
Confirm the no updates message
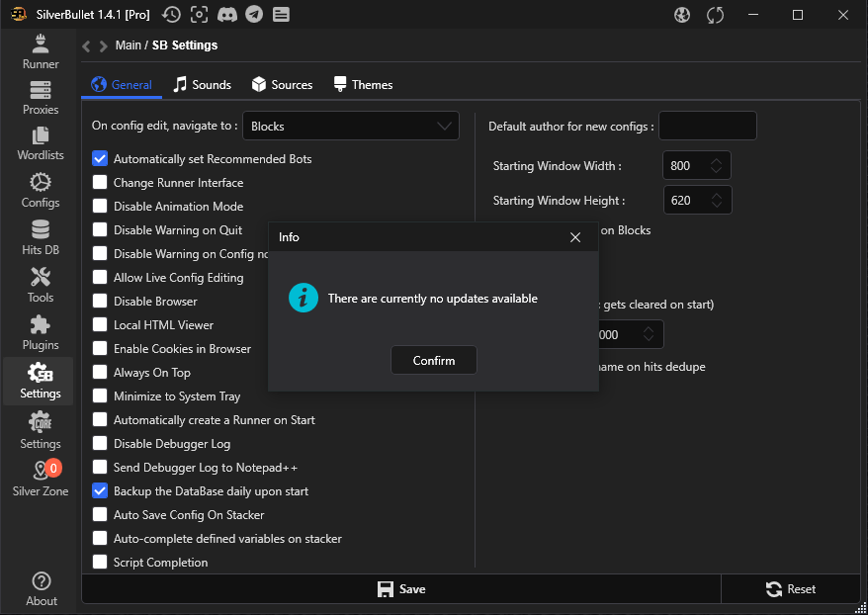(433, 360)
